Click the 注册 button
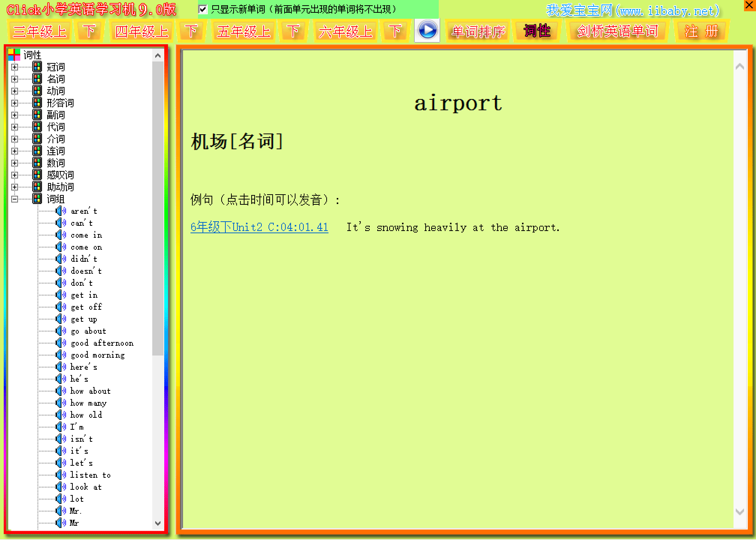 (701, 31)
